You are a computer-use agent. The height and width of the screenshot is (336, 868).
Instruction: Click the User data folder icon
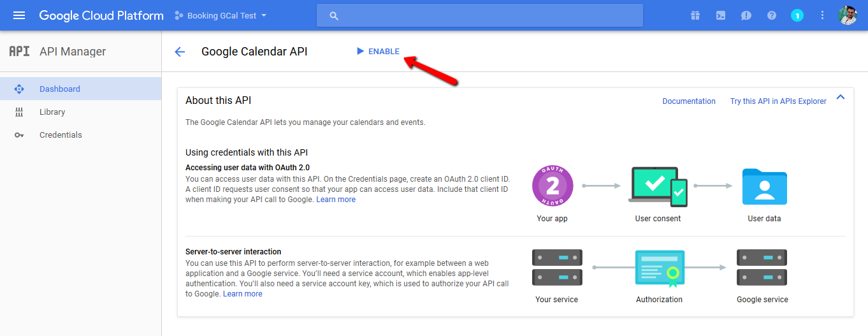coord(765,187)
